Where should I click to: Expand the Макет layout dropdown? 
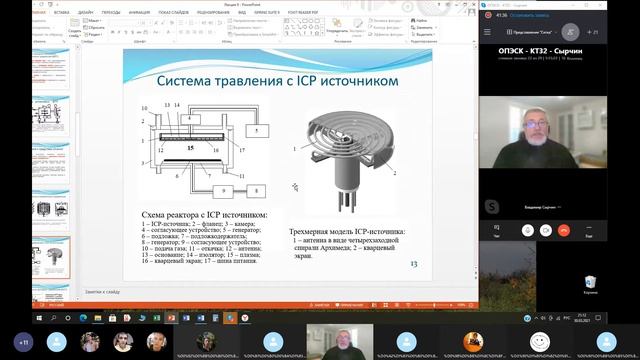click(92, 20)
